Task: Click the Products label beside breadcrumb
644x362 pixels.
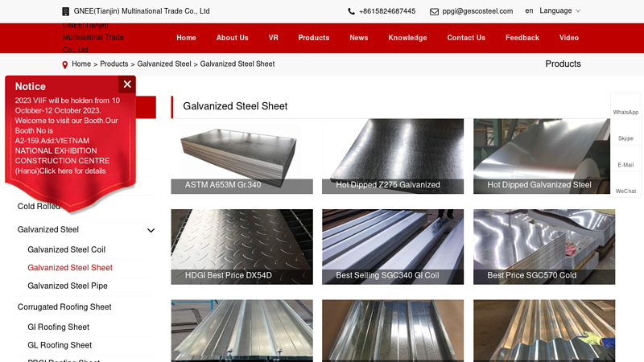Action: click(563, 64)
